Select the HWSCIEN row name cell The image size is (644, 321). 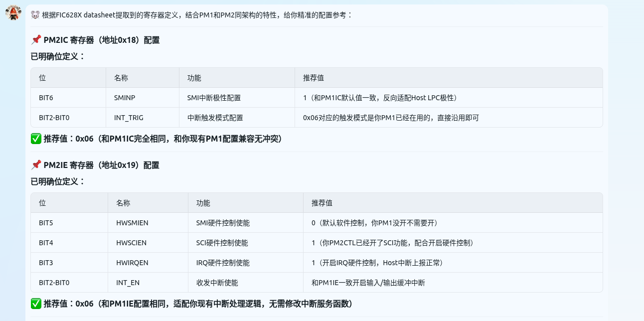tap(131, 243)
